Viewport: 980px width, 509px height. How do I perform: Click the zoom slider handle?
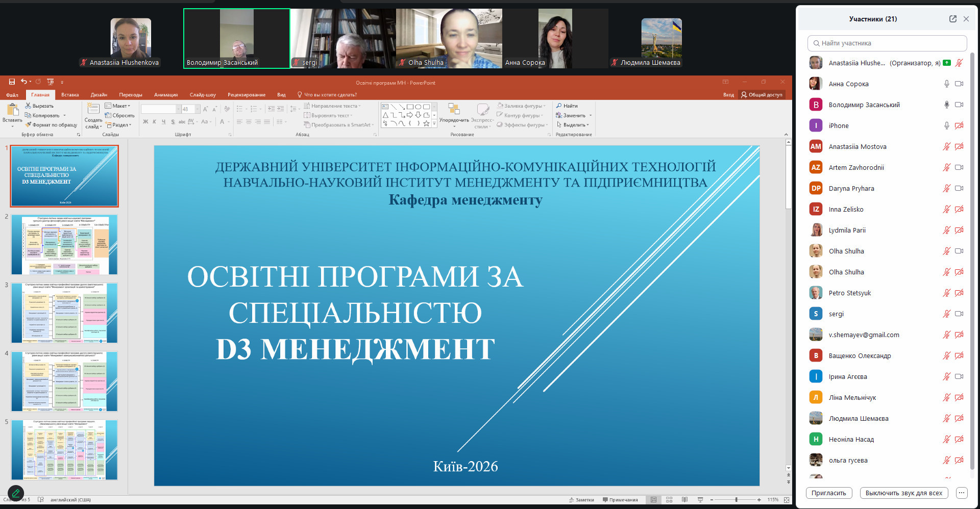point(736,500)
